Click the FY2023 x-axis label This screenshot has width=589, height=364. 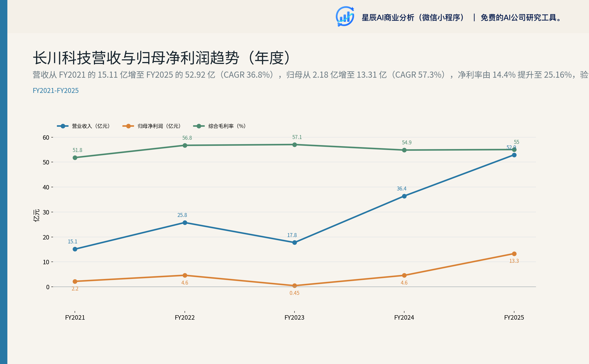(x=294, y=317)
